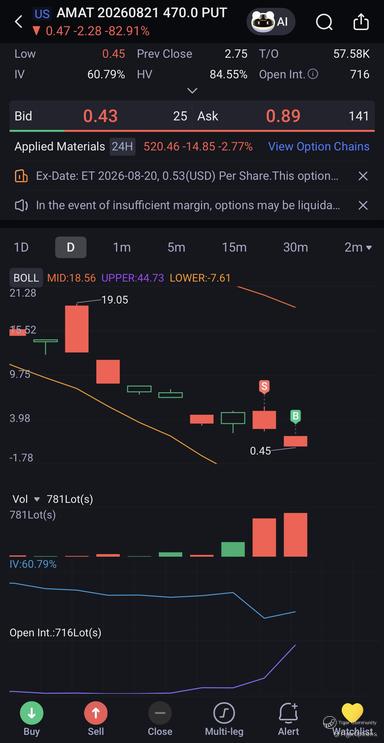Tap the Close position button
The width and height of the screenshot is (384, 743).
(160, 718)
